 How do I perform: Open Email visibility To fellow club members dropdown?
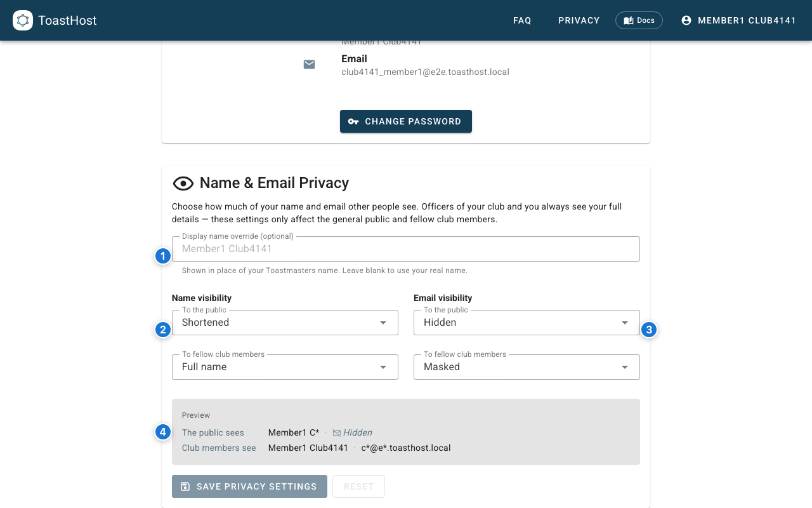coord(527,367)
